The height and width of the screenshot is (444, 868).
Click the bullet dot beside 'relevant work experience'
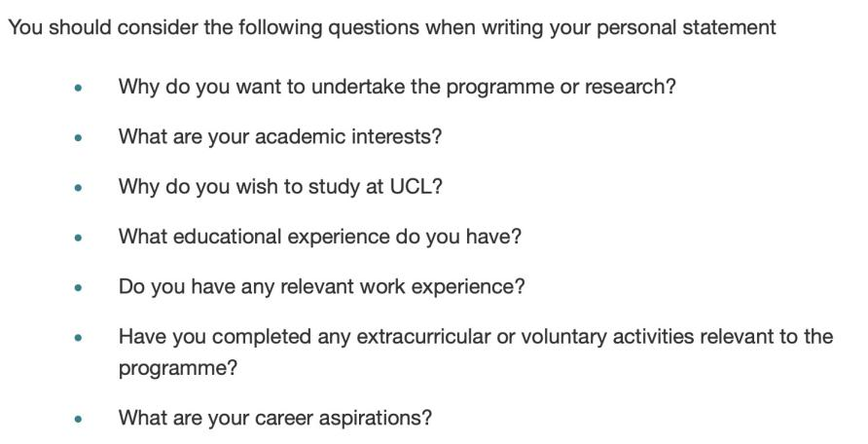point(78,287)
